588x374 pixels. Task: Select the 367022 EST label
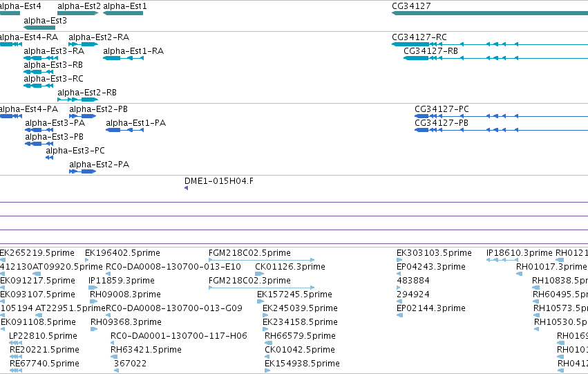(130, 364)
